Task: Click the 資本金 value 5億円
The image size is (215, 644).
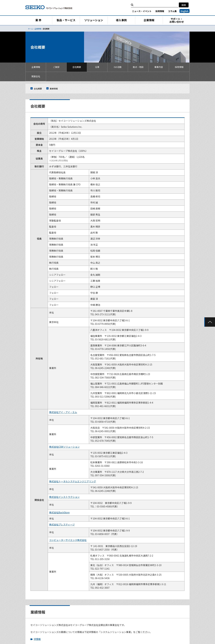Action: 52,145
